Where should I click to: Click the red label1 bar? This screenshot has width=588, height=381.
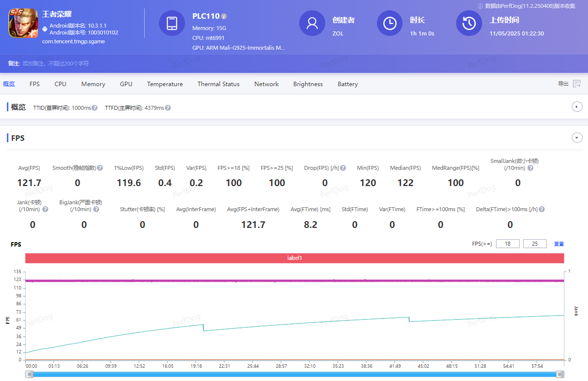pos(294,258)
